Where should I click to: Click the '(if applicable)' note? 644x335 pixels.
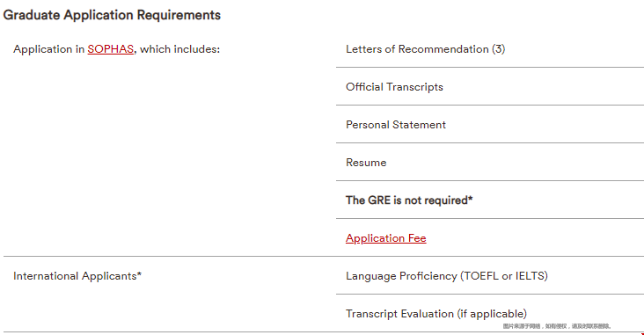tap(492, 314)
